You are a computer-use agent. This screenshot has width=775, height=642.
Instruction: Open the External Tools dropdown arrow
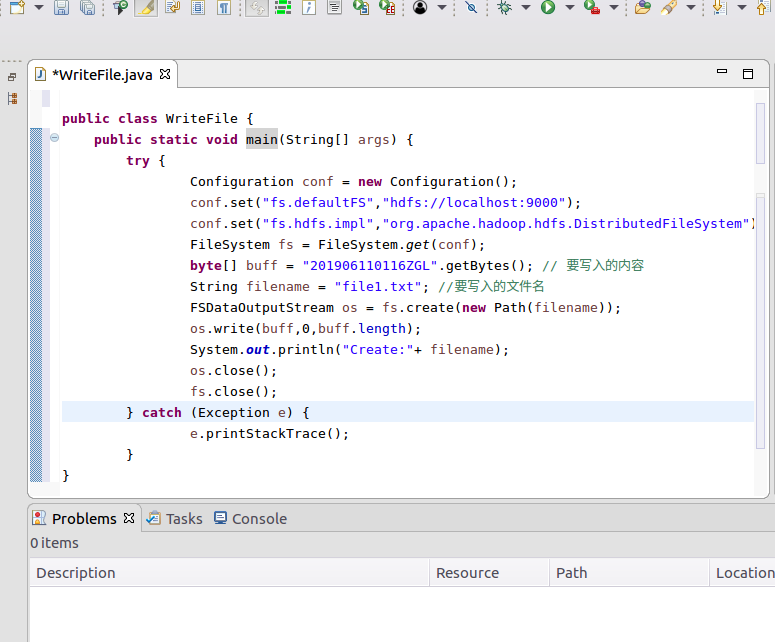pyautogui.click(x=614, y=7)
